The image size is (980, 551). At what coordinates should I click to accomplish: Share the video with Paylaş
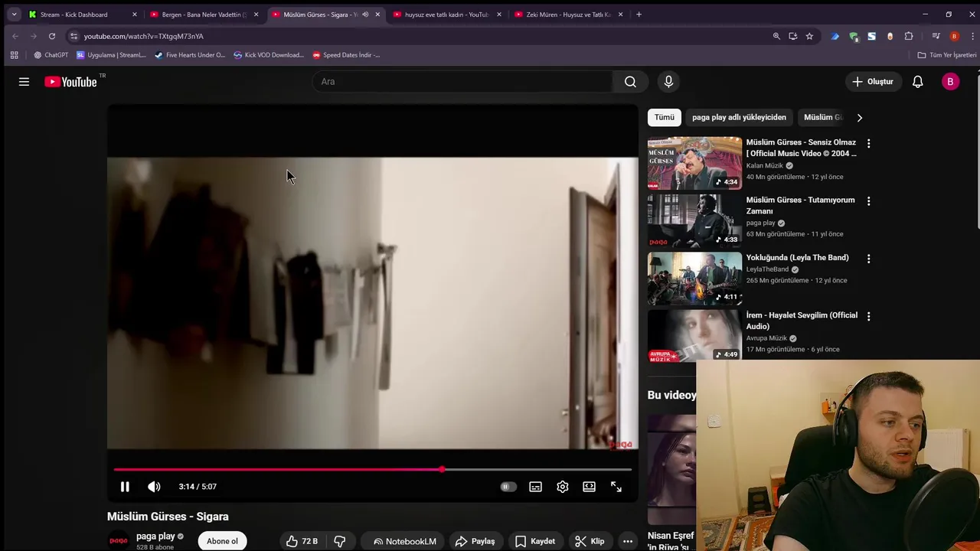click(475, 541)
